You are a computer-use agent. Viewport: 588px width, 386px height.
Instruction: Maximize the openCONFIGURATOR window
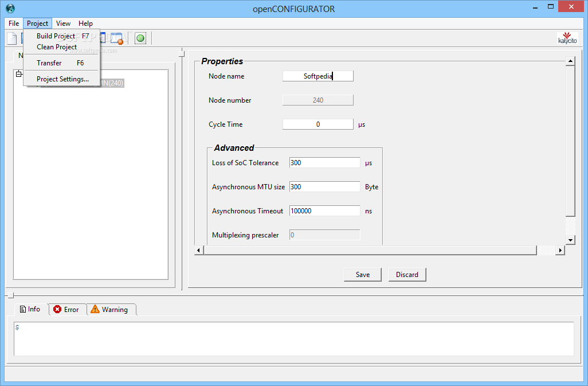click(x=551, y=7)
